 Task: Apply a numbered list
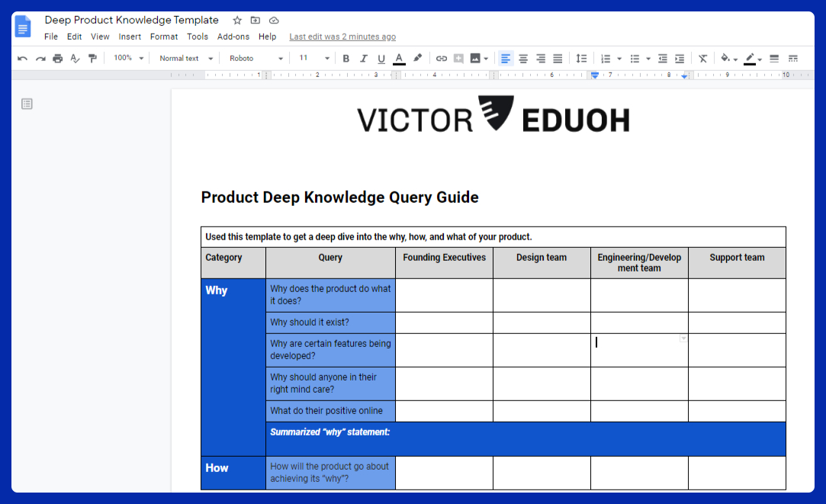pyautogui.click(x=606, y=59)
